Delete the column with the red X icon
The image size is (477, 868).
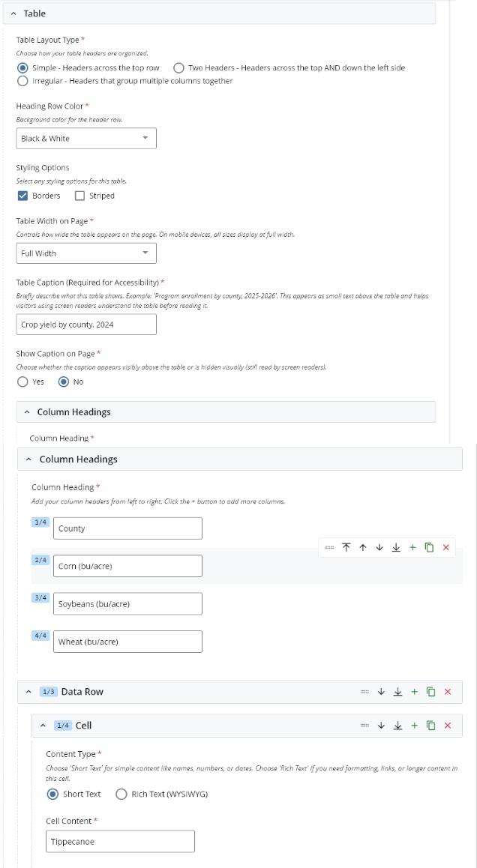[447, 547]
